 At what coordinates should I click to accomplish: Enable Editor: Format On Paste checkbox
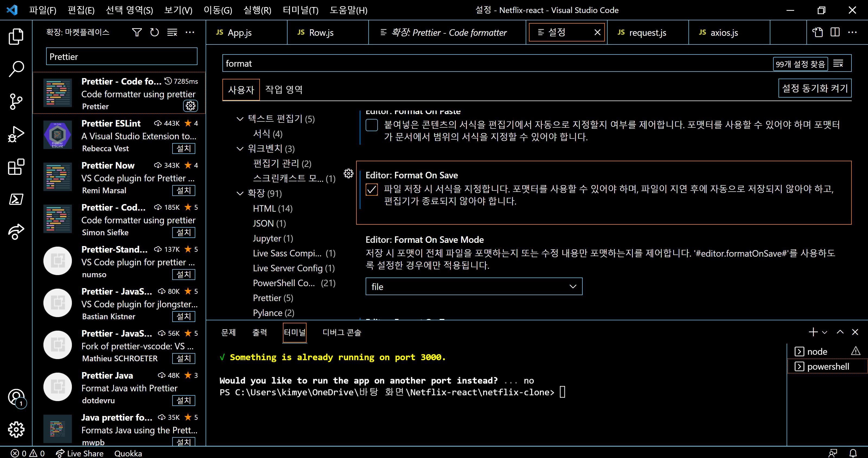coord(372,125)
